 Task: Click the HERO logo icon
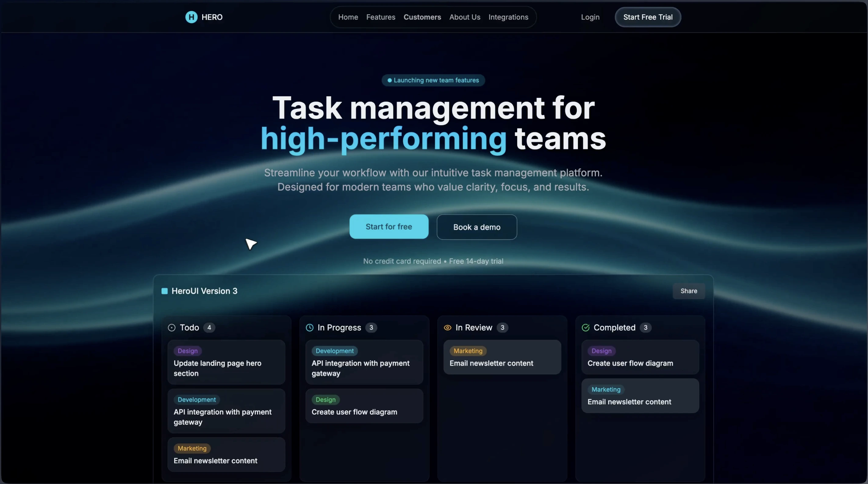coord(191,17)
